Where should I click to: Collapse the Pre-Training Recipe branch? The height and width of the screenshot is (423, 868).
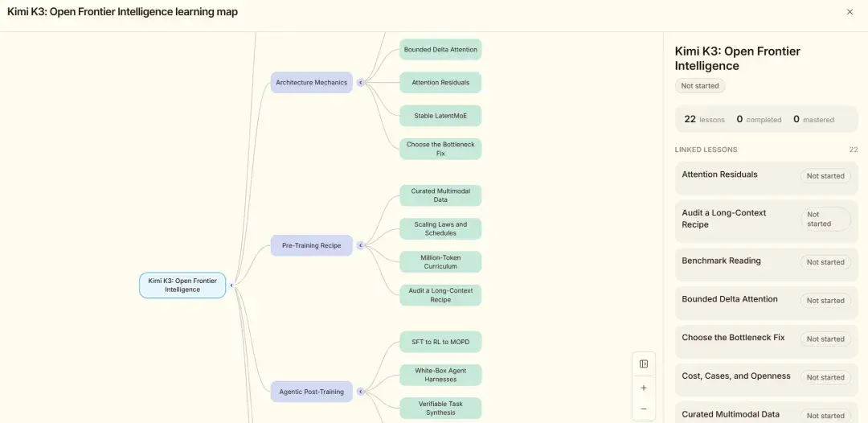(x=360, y=245)
